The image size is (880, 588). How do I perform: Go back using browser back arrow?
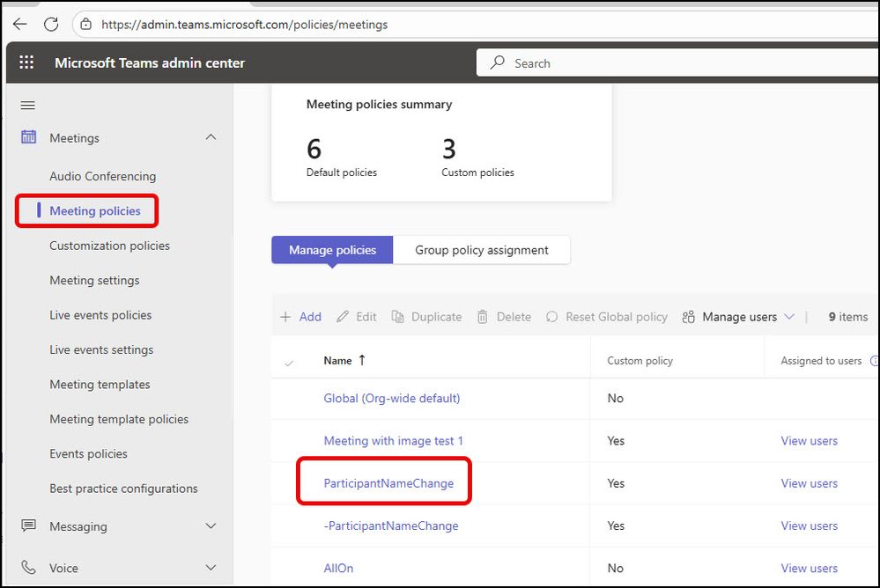pos(20,24)
